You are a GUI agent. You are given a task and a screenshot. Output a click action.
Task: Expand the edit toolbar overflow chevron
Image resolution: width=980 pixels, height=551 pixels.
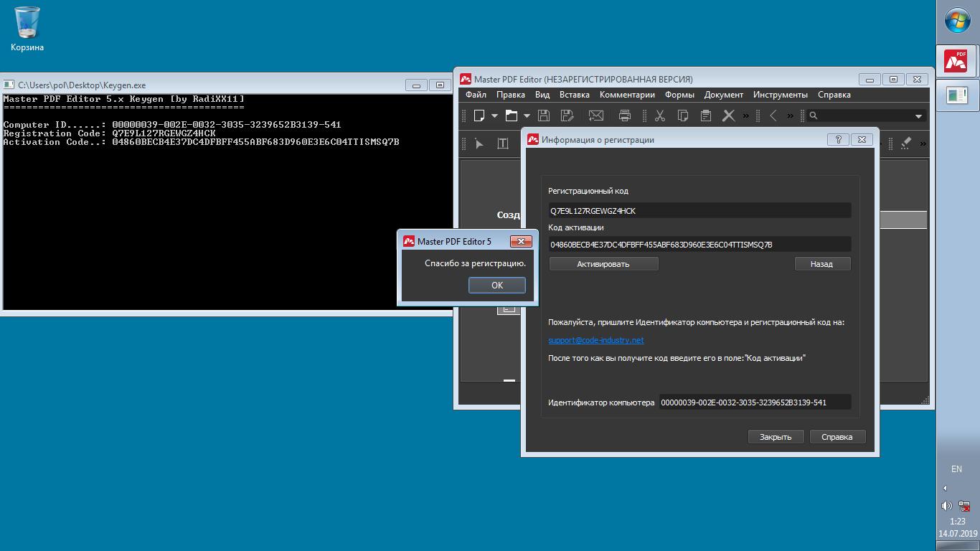coord(746,116)
